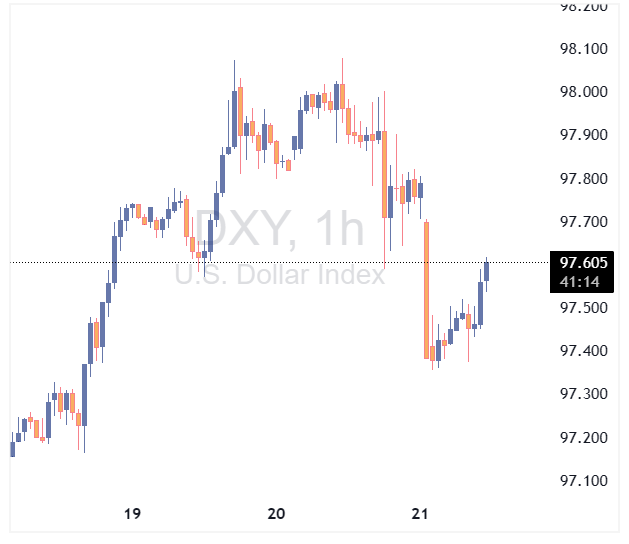
Task: Select the large red candle after 21
Action: coord(427,290)
